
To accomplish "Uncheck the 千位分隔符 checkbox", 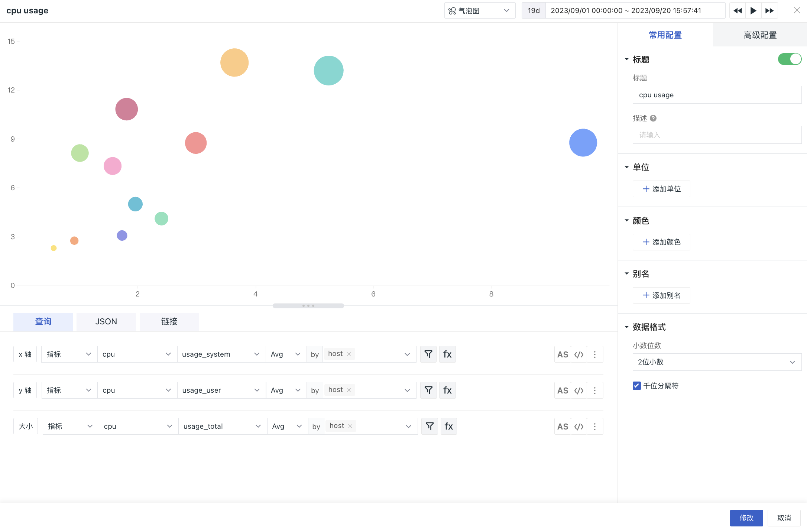I will point(637,386).
